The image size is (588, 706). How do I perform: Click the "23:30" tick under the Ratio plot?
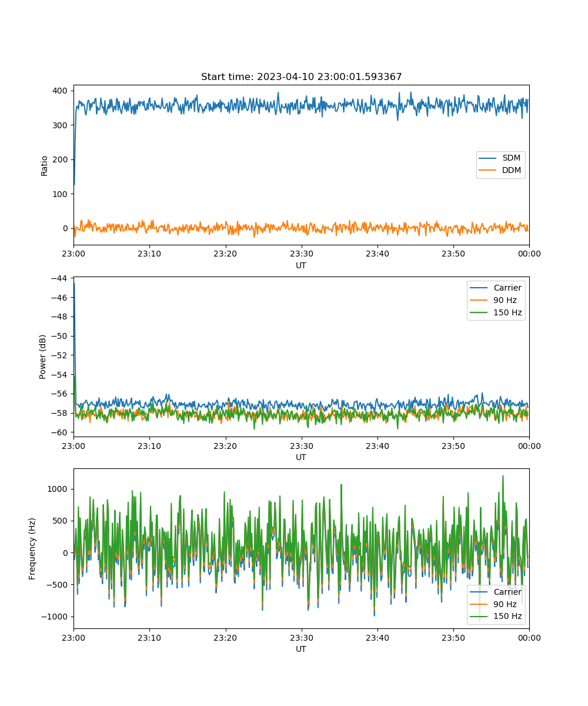coord(301,254)
